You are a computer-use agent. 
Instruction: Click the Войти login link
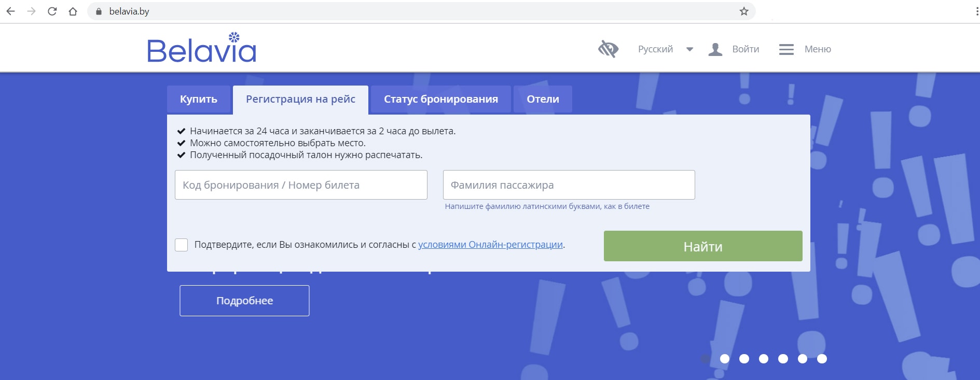pyautogui.click(x=746, y=49)
